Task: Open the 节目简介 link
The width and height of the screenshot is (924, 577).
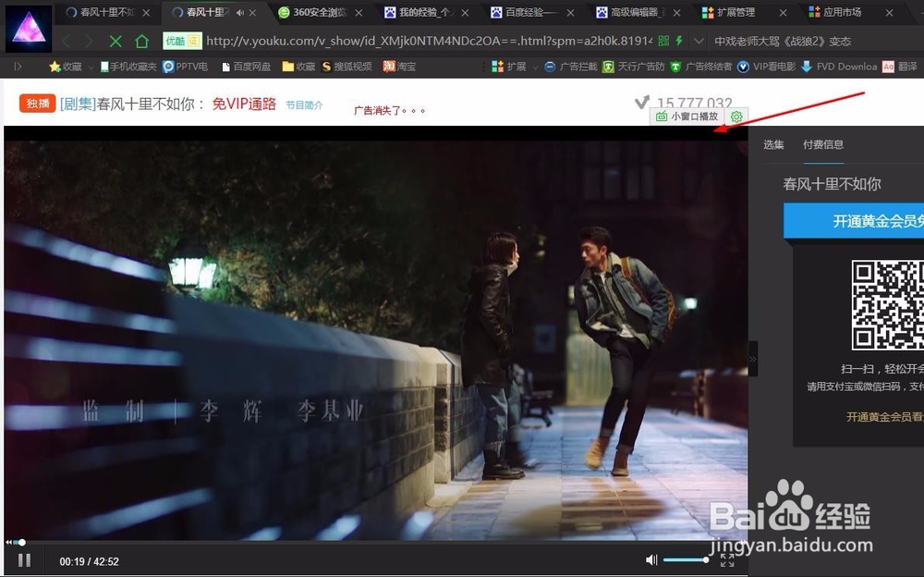Action: pyautogui.click(x=304, y=105)
